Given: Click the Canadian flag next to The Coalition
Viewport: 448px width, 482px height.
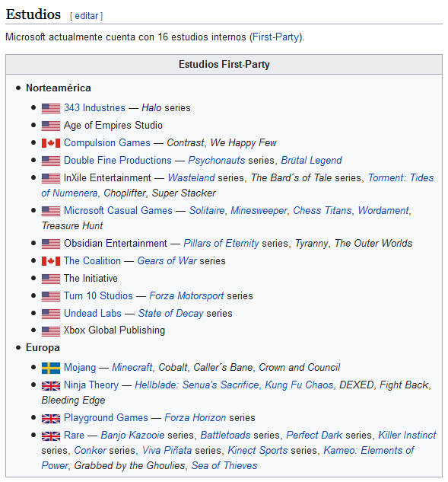Looking at the screenshot, I should point(51,261).
